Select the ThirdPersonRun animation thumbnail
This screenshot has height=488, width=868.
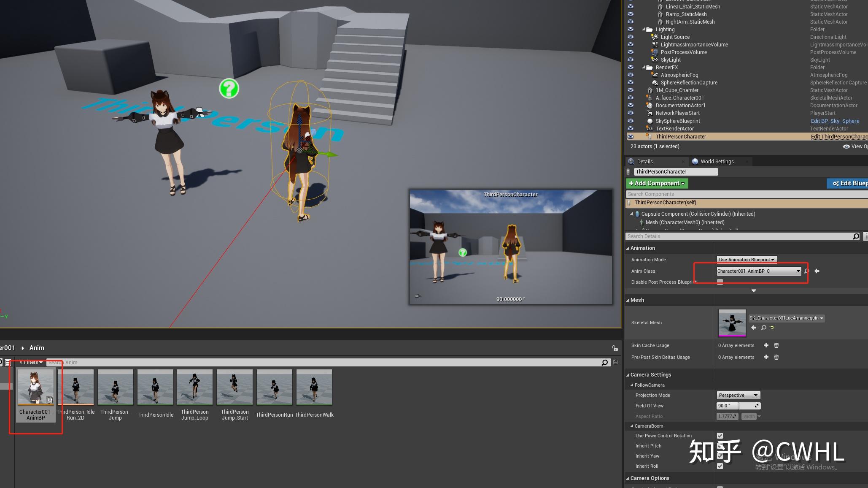pyautogui.click(x=274, y=387)
